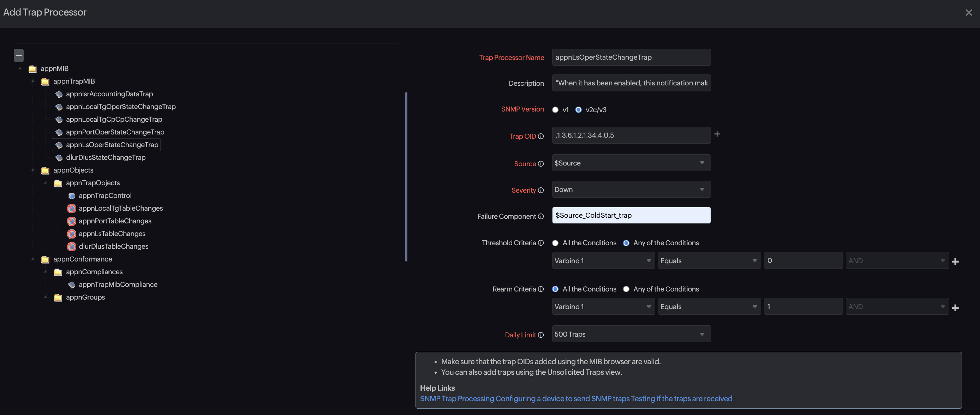Viewport: 980px width, 415px height.
Task: Click the add Trap OID plus button
Action: [717, 134]
